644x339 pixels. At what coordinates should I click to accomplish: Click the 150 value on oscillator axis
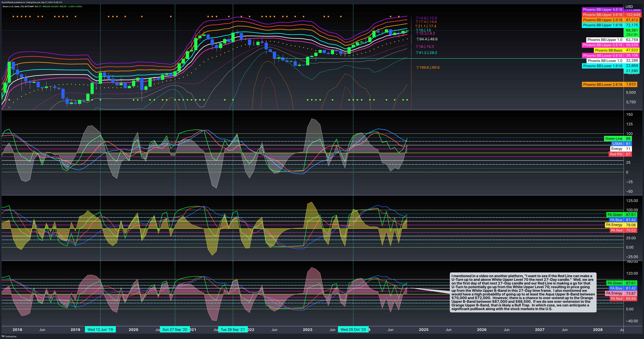[x=629, y=114]
